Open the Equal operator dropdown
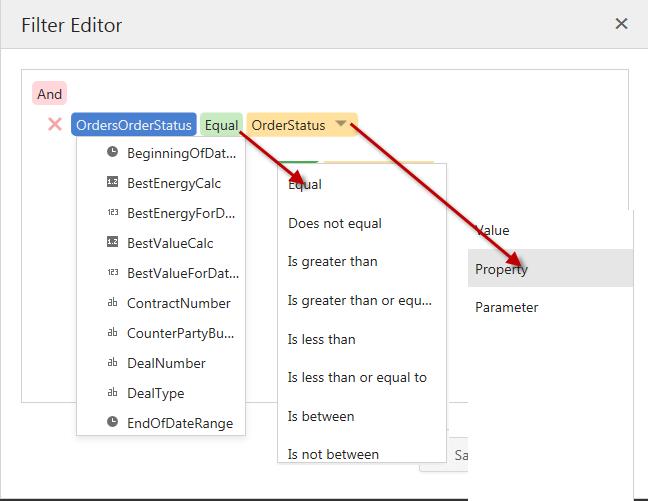Screen dimensions: 648x501 pos(221,125)
